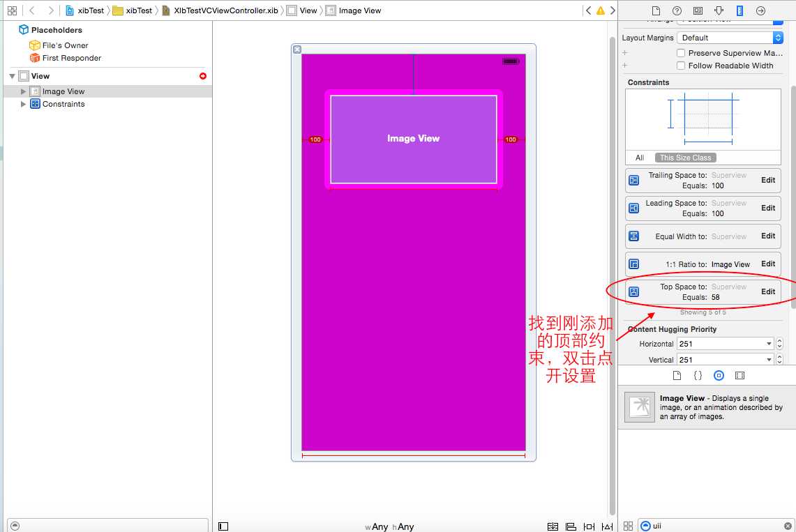The image size is (796, 532).
Task: Select the Top Space constraint row
Action: click(x=703, y=291)
